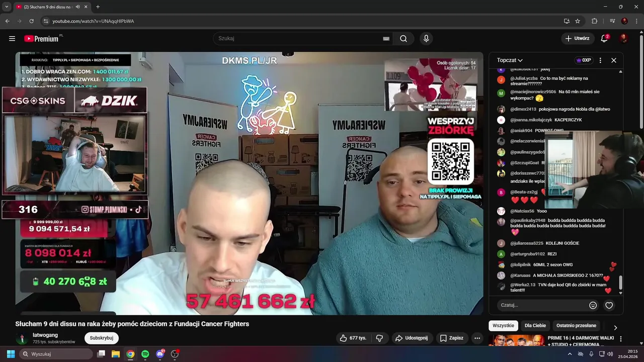Select the Dla Ciebie filter chip
Screen dimensions: 644x362
pos(535,325)
